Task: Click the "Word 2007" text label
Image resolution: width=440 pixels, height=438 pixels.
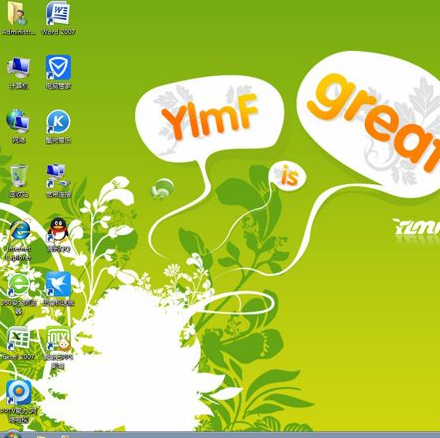Action: click(58, 32)
